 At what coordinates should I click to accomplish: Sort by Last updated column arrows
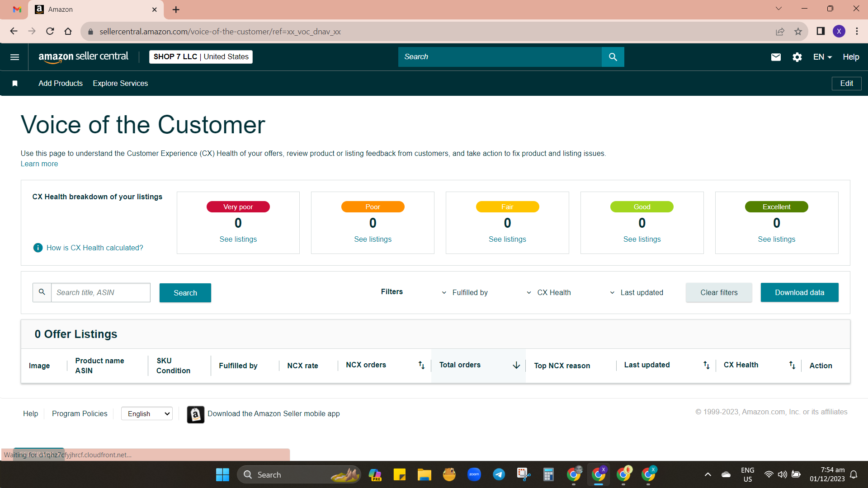tap(706, 365)
